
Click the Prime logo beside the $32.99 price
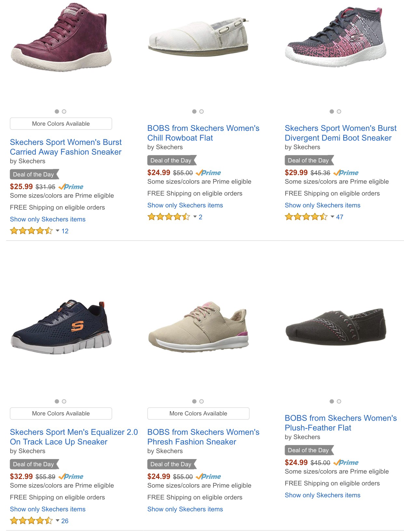coord(71,477)
